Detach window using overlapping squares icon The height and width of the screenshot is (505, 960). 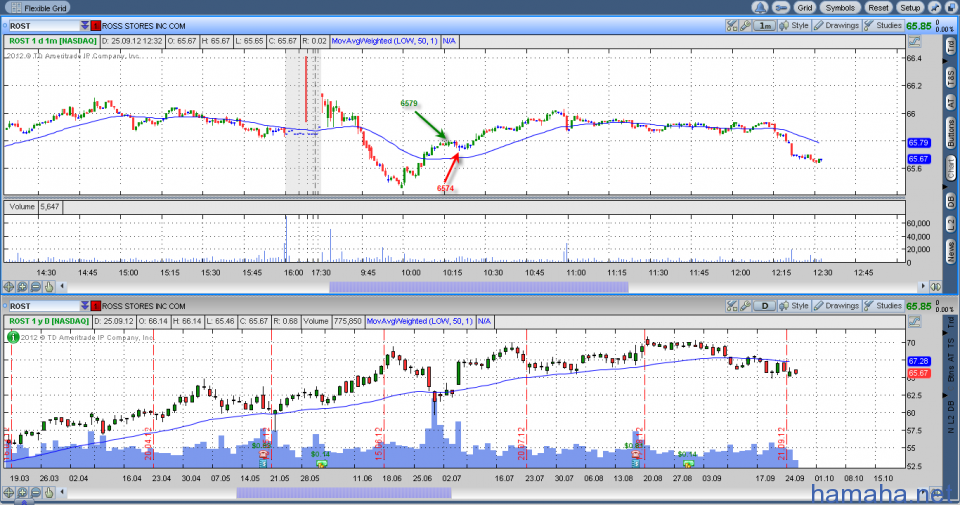[951, 7]
